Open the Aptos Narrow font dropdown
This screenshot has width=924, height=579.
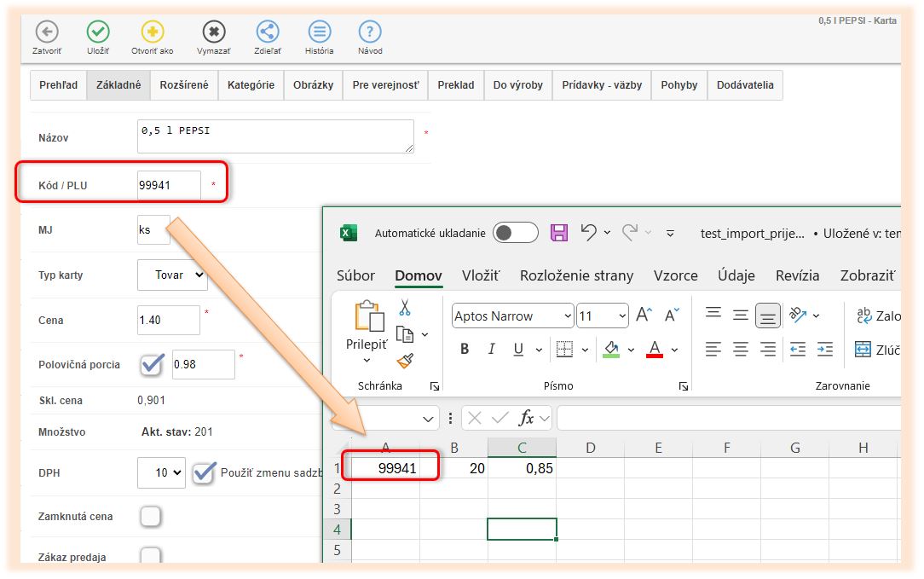[512, 316]
